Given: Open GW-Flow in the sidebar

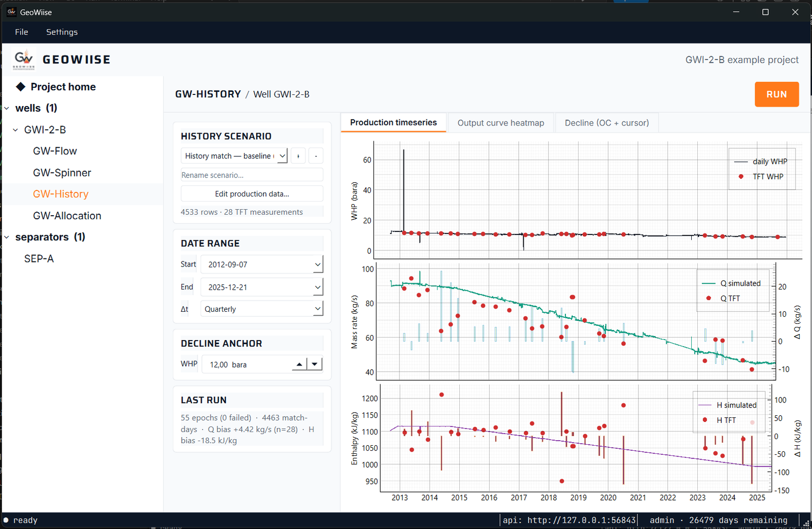Looking at the screenshot, I should (55, 151).
